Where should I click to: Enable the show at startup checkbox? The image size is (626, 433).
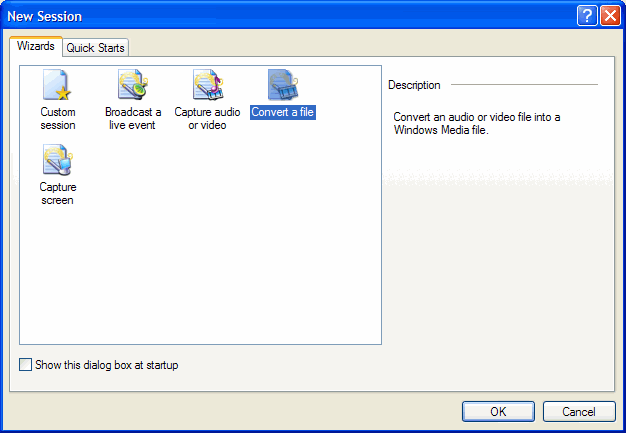click(26, 366)
